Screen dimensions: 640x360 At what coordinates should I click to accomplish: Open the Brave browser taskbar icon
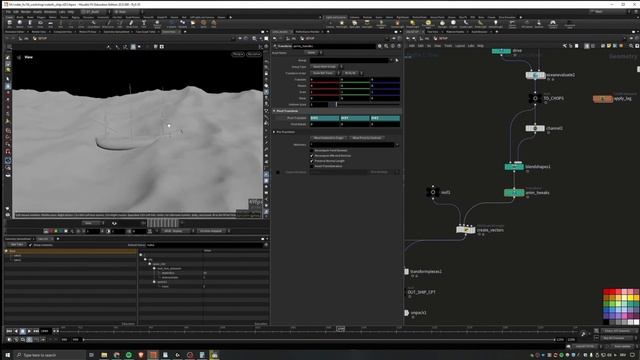pyautogui.click(x=141, y=355)
